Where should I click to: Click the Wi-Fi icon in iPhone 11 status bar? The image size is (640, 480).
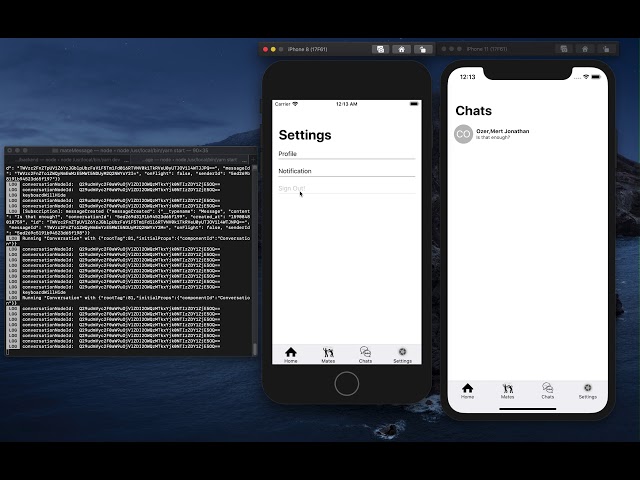(586, 77)
